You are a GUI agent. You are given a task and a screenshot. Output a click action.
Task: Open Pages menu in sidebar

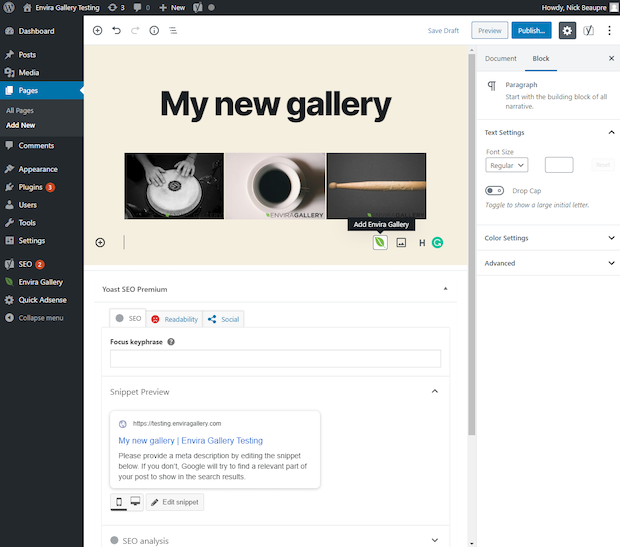tap(42, 91)
